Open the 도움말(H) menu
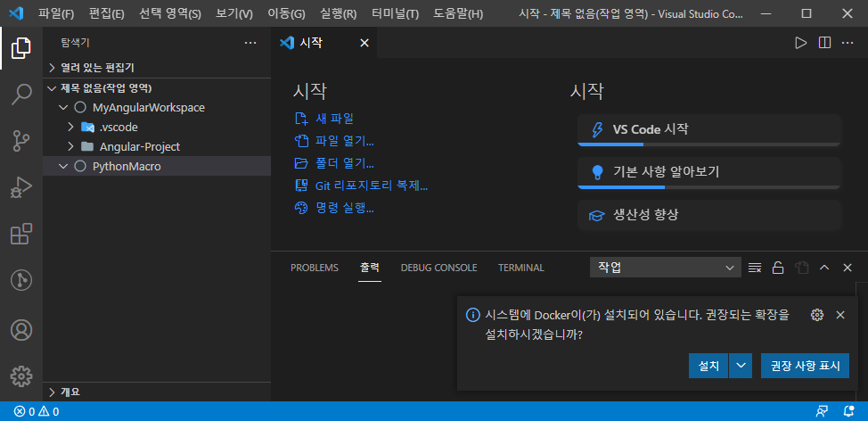 458,14
